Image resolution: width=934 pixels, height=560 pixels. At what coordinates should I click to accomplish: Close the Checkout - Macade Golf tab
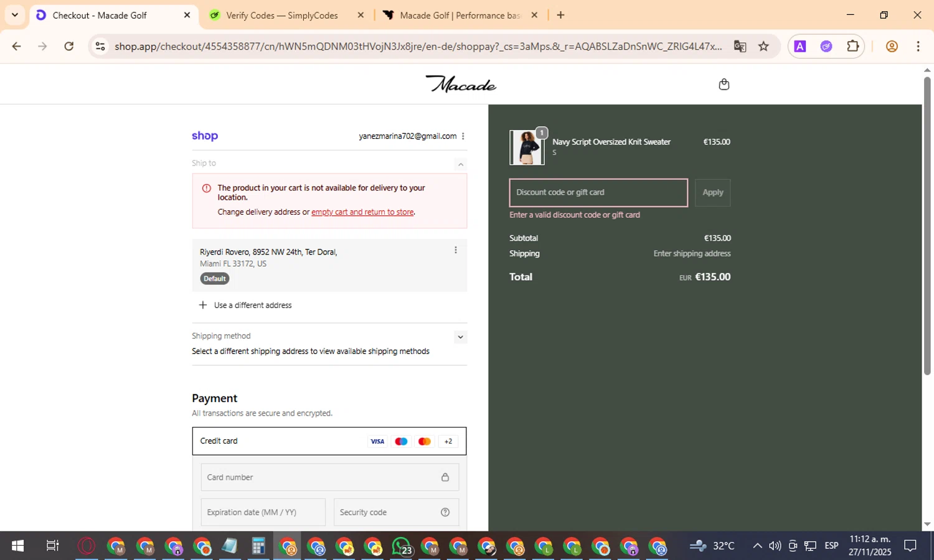(187, 16)
